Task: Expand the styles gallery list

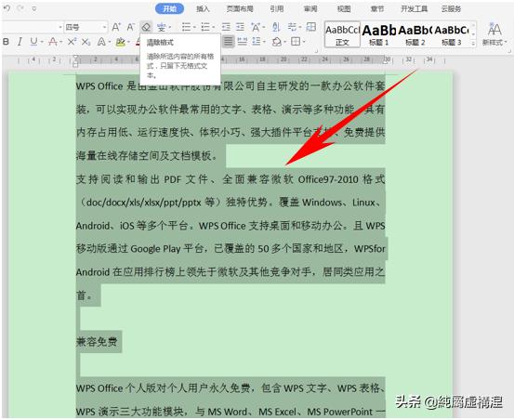Action: click(x=473, y=44)
